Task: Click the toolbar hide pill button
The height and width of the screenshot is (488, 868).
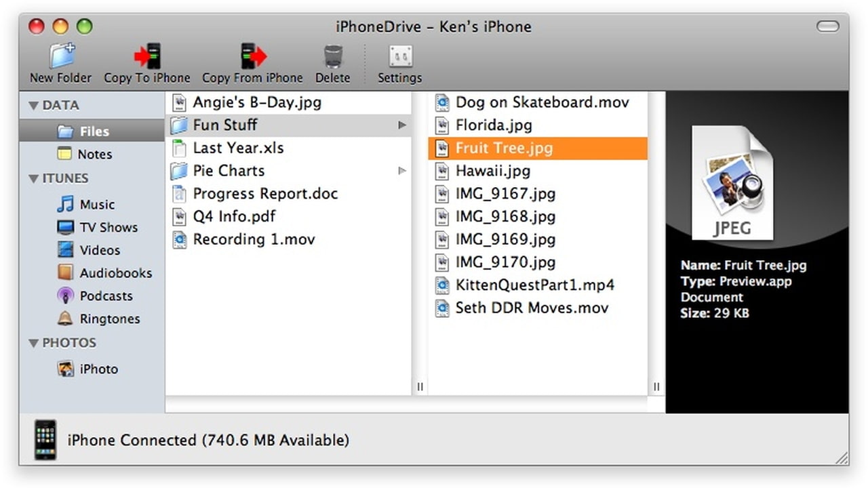Action: [x=828, y=26]
